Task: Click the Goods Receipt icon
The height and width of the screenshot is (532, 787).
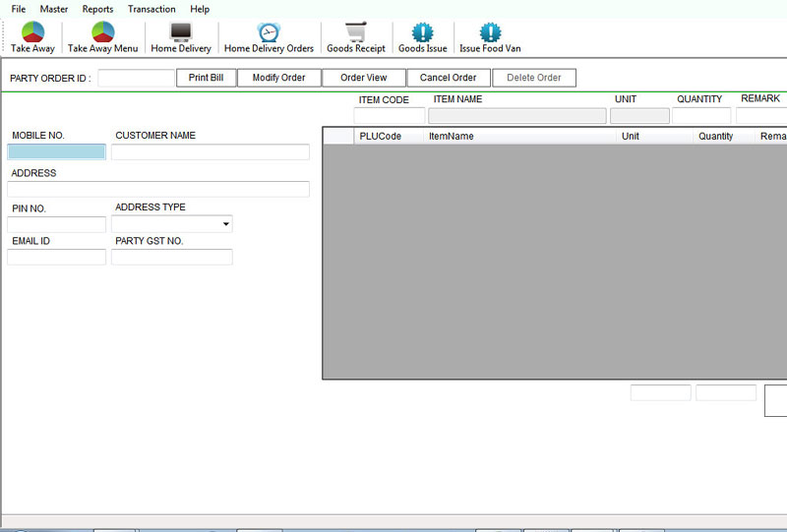Action: click(x=356, y=32)
